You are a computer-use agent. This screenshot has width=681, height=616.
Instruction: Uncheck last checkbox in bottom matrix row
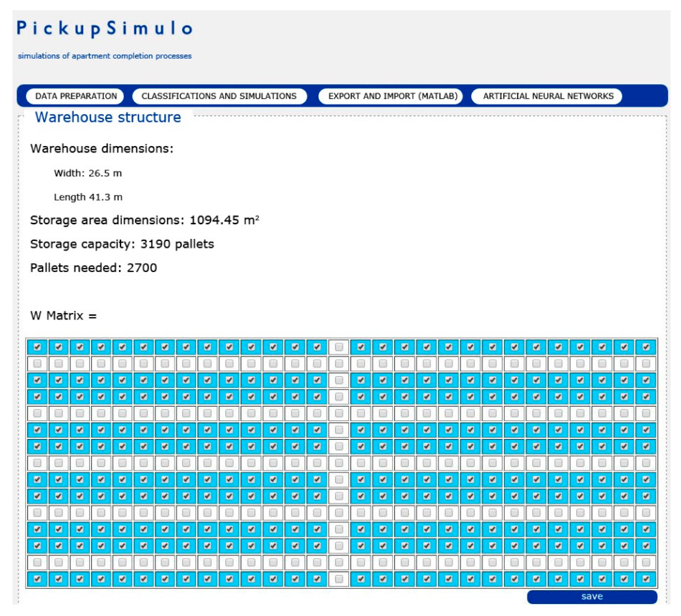pyautogui.click(x=646, y=579)
